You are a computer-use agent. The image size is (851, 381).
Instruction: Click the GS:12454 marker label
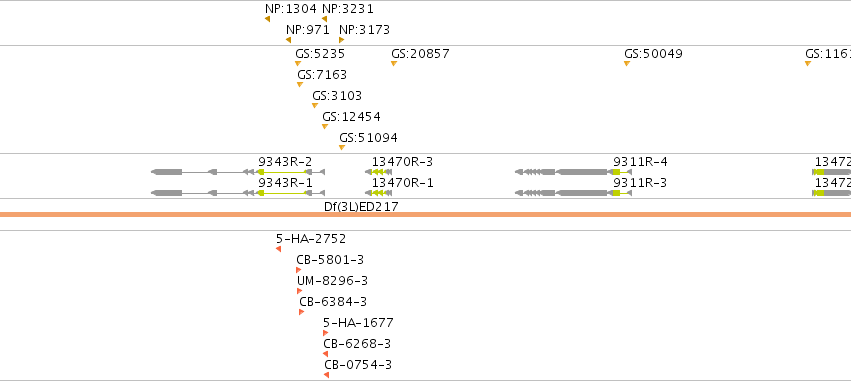coord(351,117)
